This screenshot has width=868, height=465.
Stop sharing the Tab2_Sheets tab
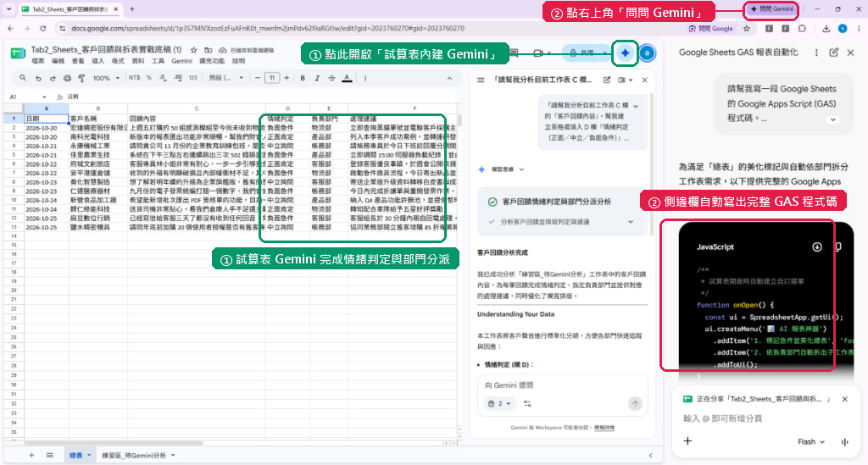pyautogui.click(x=845, y=399)
